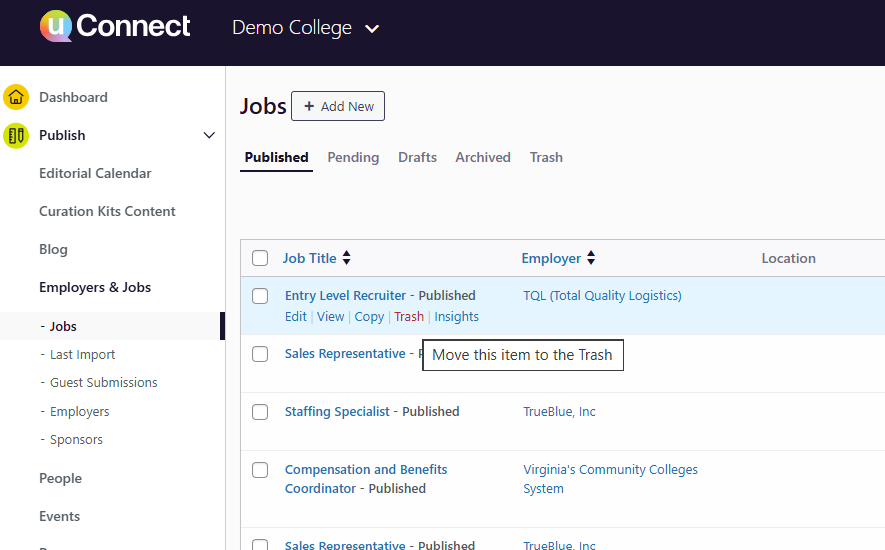
Task: Toggle the select-all jobs checkbox
Action: (x=260, y=258)
